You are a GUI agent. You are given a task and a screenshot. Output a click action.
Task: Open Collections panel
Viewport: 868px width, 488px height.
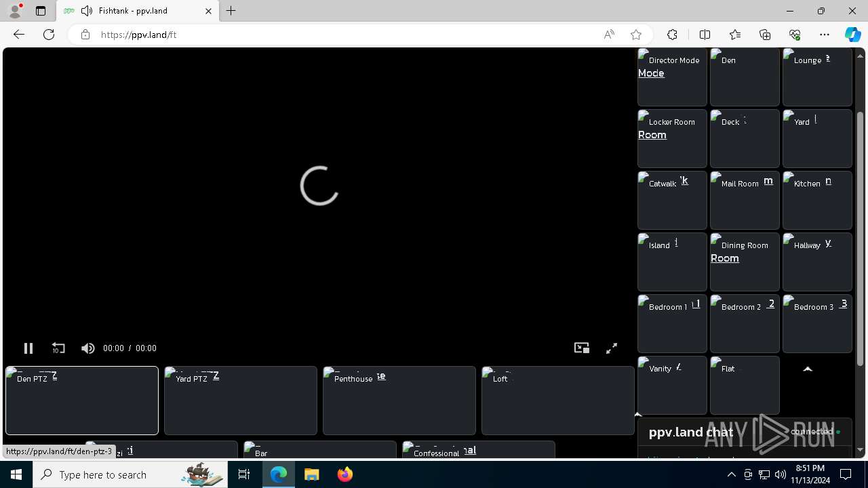pos(765,35)
